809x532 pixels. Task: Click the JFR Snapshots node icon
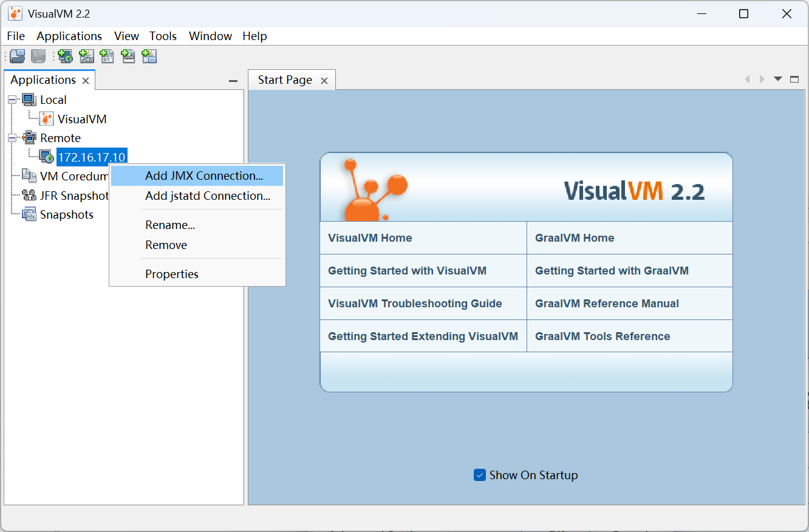click(29, 196)
